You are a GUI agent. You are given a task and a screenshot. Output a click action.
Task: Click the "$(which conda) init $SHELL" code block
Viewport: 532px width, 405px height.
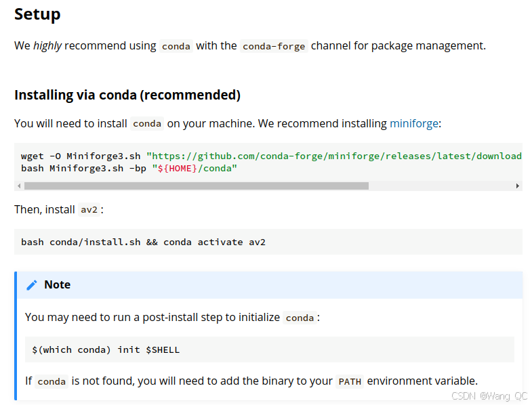coord(106,350)
